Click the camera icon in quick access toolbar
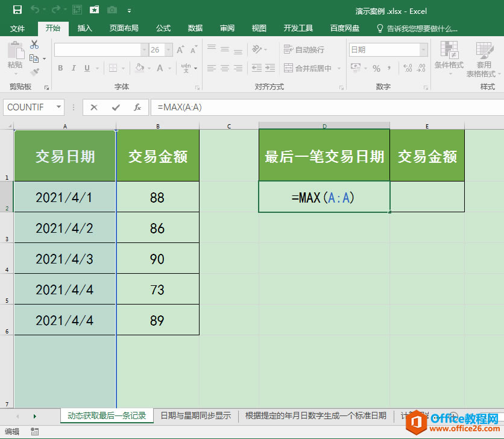This screenshot has width=504, height=439. click(x=112, y=10)
